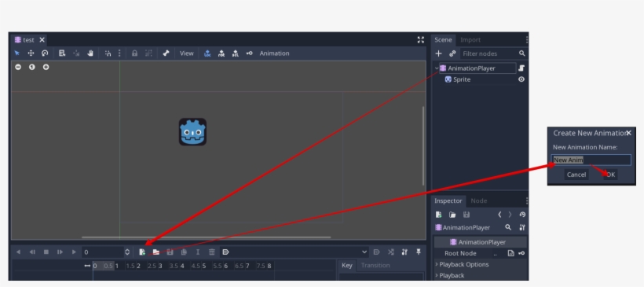The height and width of the screenshot is (287, 644).
Task: Toggle distraction-free fullscreen mode
Action: coord(421,40)
